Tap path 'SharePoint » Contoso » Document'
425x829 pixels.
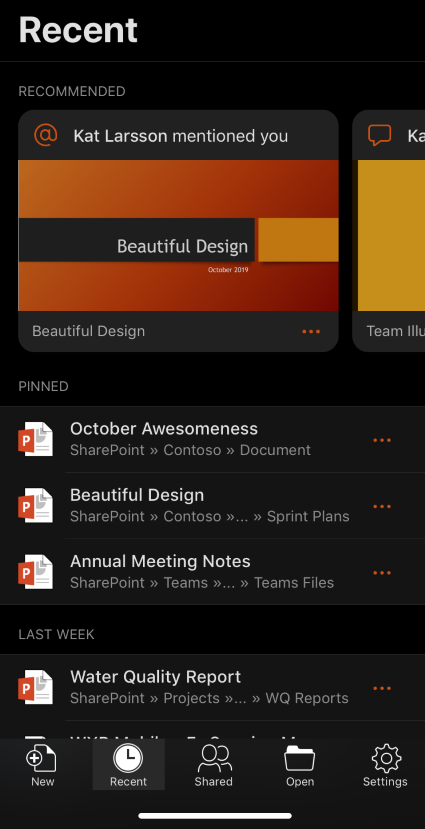(190, 450)
